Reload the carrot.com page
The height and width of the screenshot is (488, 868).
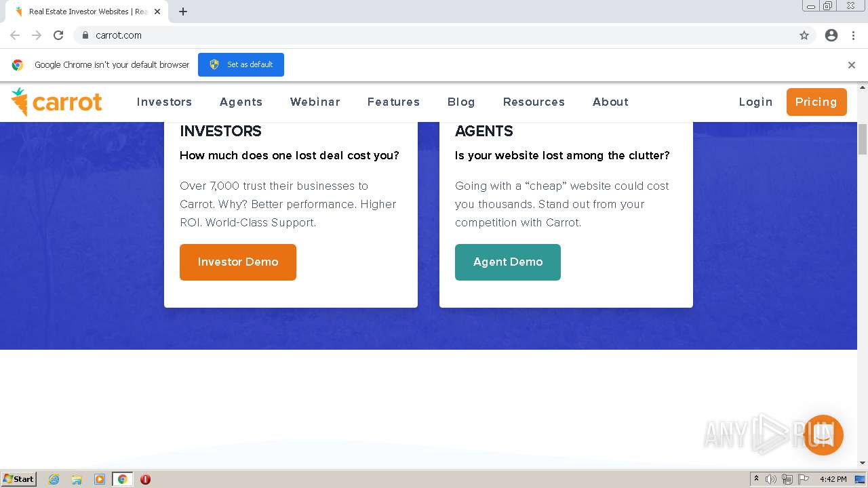58,35
